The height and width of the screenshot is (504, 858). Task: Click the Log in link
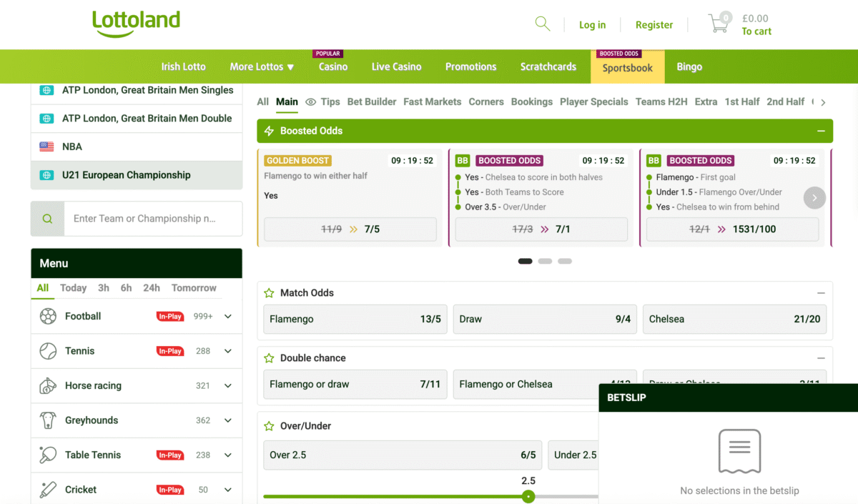coord(592,25)
